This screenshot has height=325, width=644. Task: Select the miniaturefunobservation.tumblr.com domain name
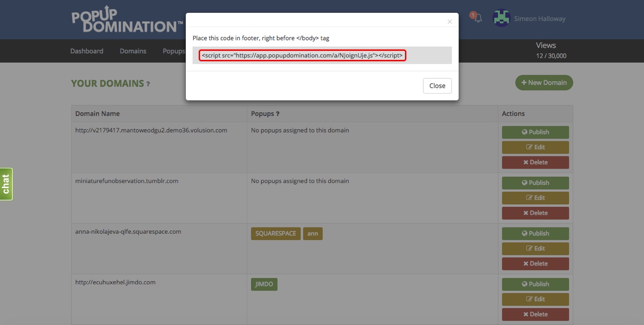pos(127,181)
